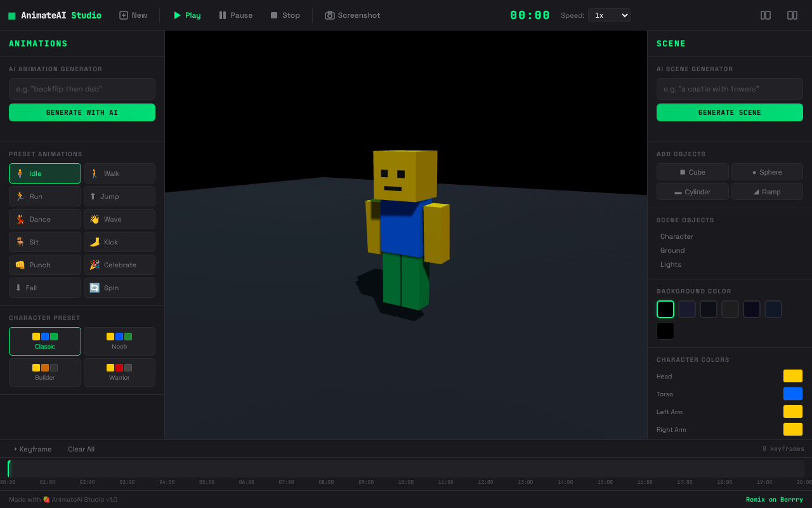
Task: Select the Jump animation preset
Action: click(119, 196)
